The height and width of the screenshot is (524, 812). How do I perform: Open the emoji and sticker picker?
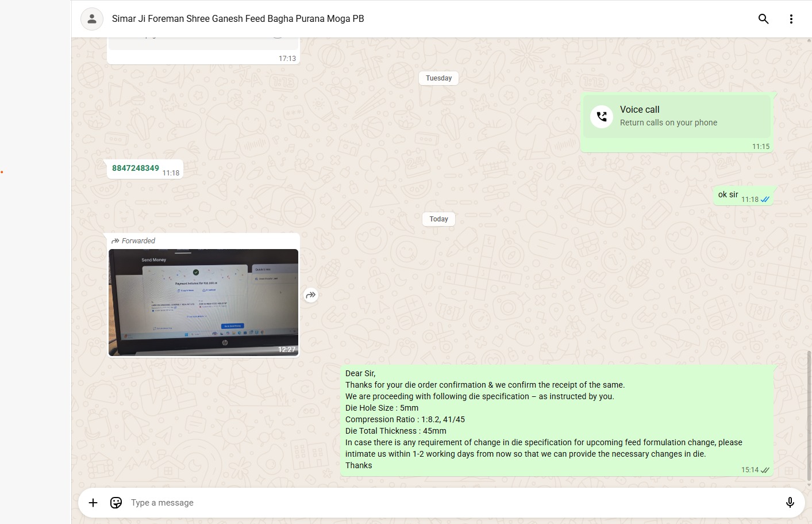[116, 503]
